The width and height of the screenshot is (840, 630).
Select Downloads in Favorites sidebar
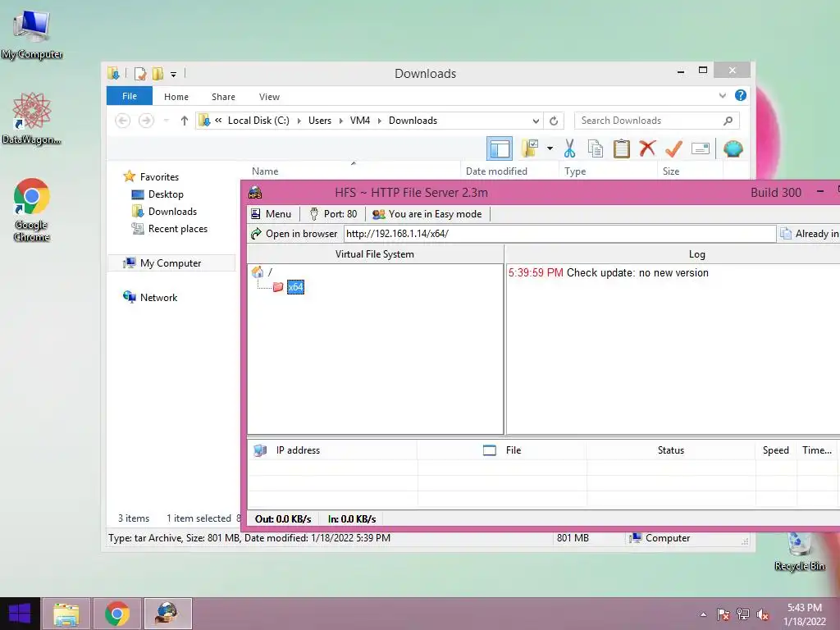tap(172, 211)
